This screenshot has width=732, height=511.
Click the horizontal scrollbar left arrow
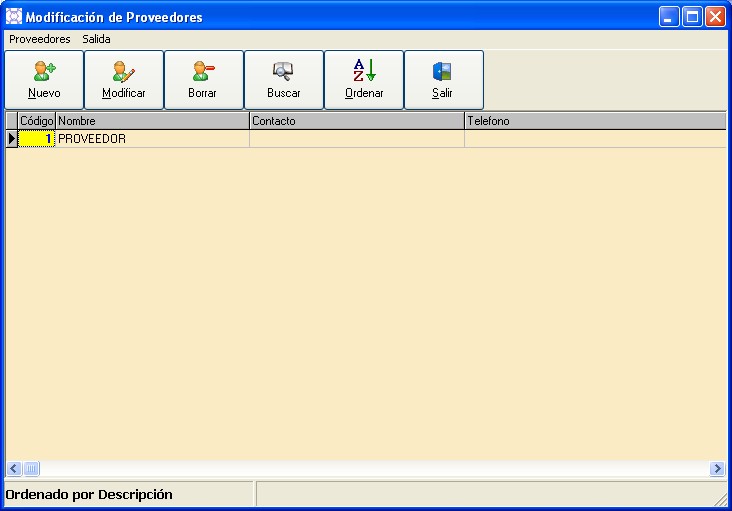14,468
